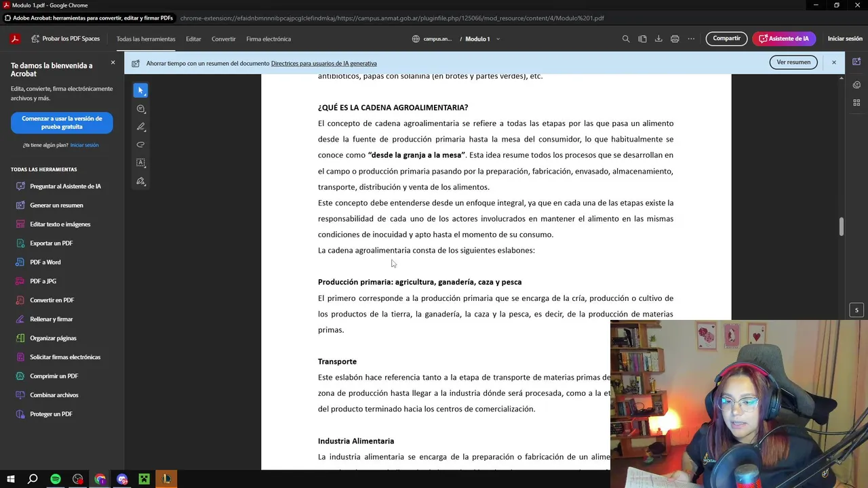Screen dimensions: 868x488
Task: Select the add comment tool
Action: [140, 108]
